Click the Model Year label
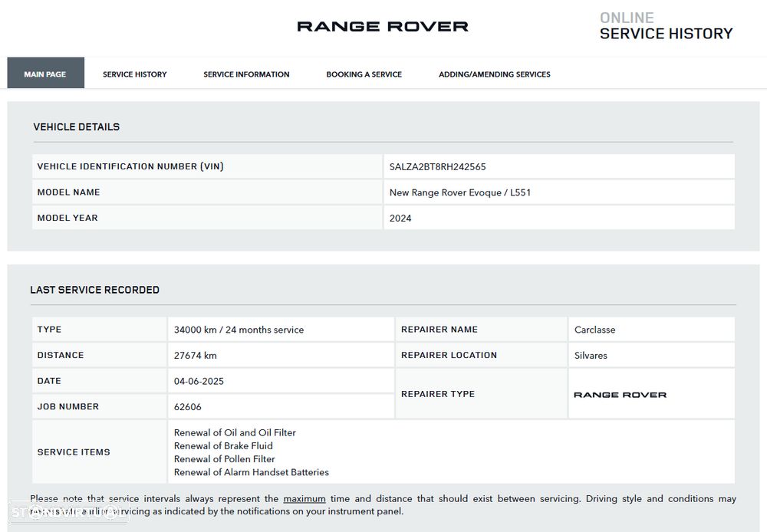This screenshot has height=532, width=767. click(x=67, y=218)
